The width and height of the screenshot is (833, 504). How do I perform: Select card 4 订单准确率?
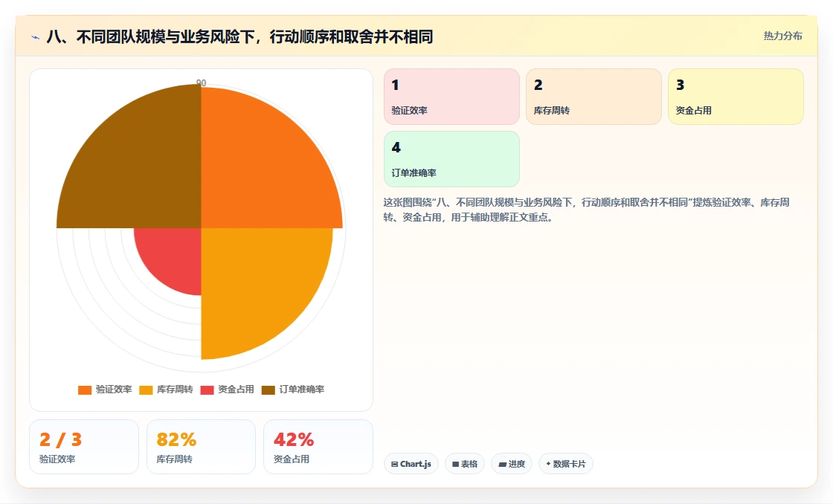point(451,159)
